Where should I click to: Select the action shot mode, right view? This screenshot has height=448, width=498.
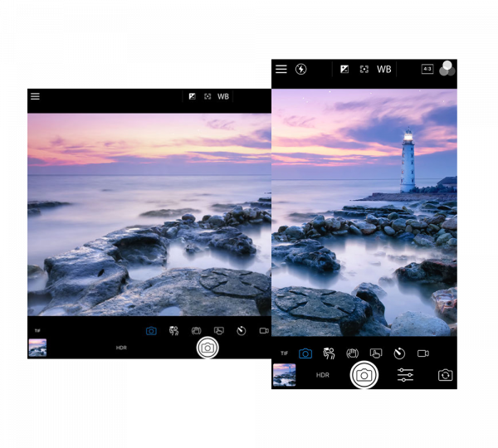[x=329, y=353]
